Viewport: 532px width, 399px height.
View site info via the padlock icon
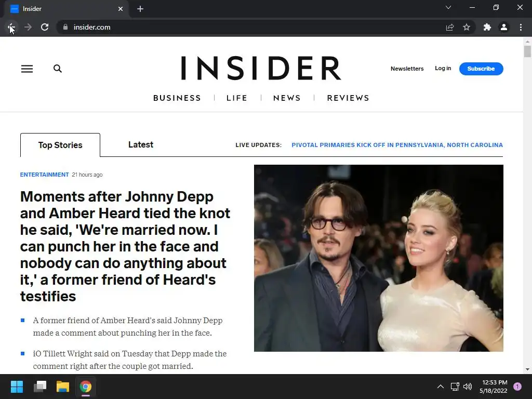(x=65, y=27)
